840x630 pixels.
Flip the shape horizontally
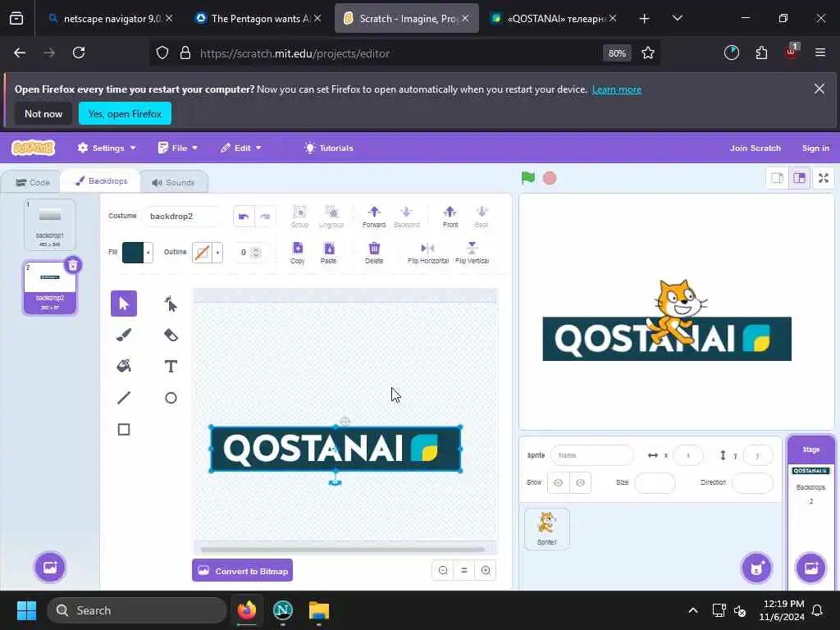427,253
